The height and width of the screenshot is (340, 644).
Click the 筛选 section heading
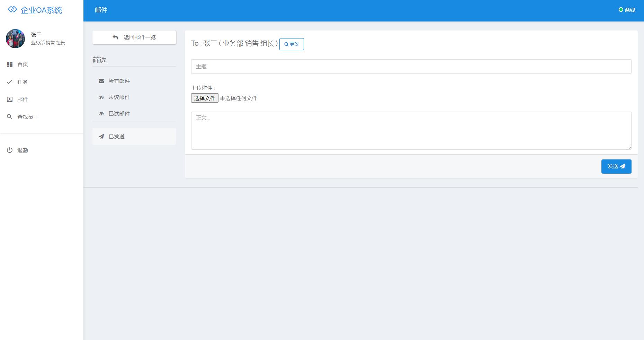99,60
